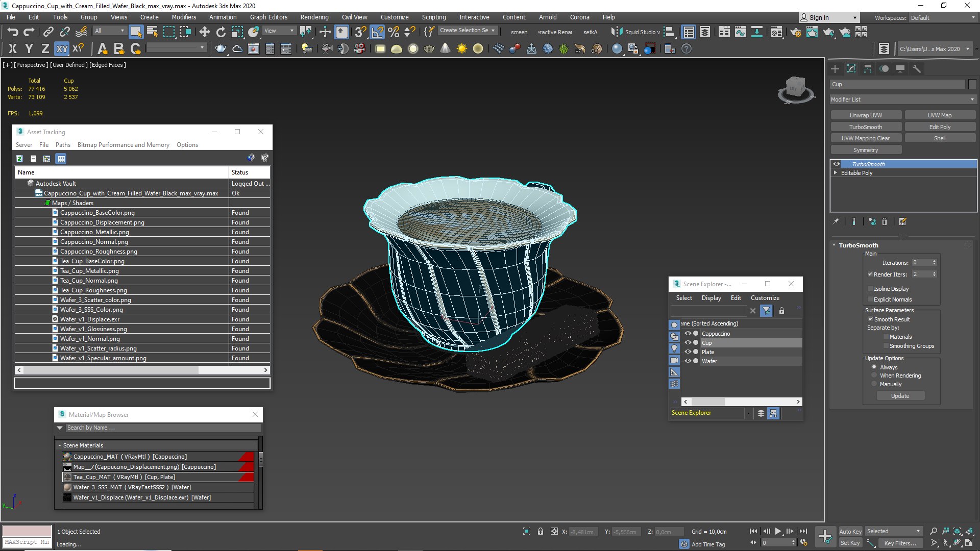Click Table View icon in Asset Tracking

coord(61,159)
